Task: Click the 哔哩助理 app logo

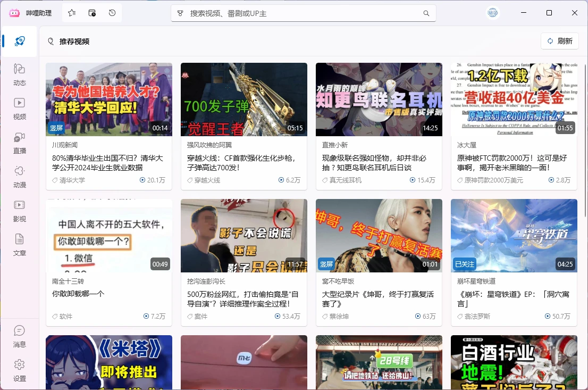Action: tap(14, 13)
